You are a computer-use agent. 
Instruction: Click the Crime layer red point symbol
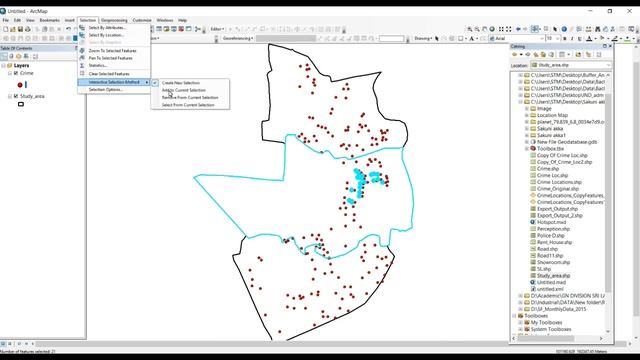coord(20,85)
